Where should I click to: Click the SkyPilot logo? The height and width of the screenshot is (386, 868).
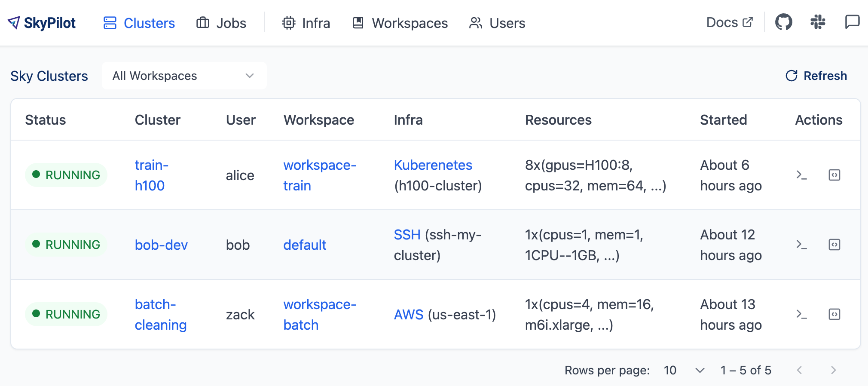[x=42, y=23]
